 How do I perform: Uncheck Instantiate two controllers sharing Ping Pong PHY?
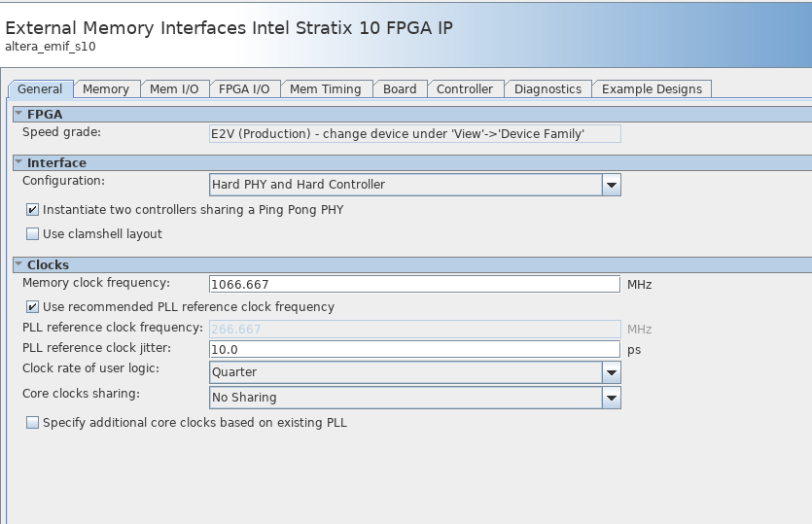[x=33, y=210]
